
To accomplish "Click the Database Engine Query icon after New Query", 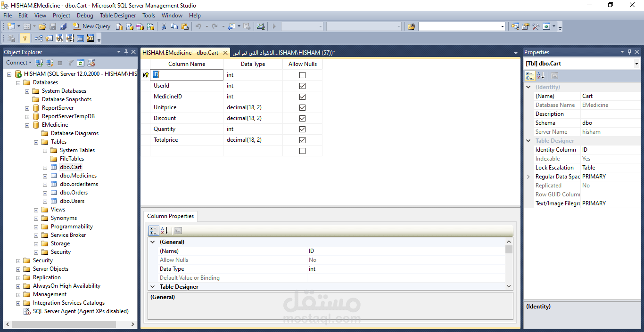I will point(119,26).
